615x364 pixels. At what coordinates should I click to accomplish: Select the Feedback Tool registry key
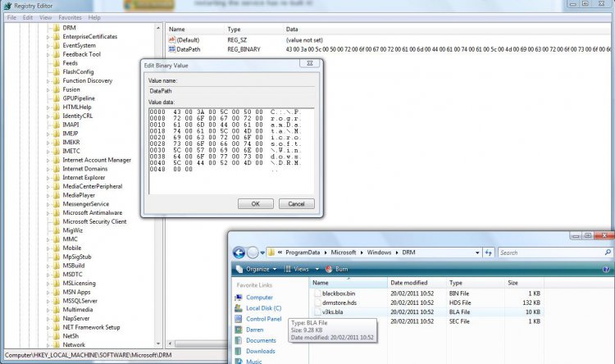pos(81,54)
